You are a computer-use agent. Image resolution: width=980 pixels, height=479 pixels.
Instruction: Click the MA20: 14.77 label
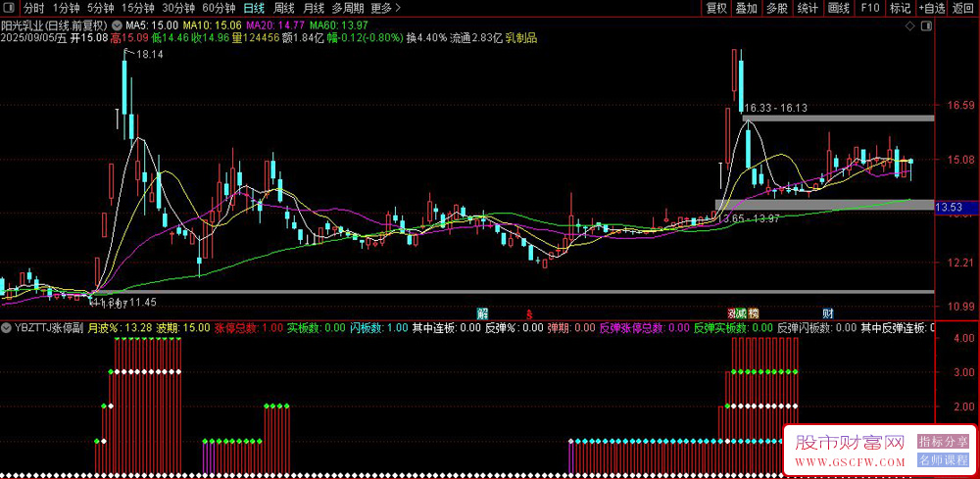coord(275,25)
